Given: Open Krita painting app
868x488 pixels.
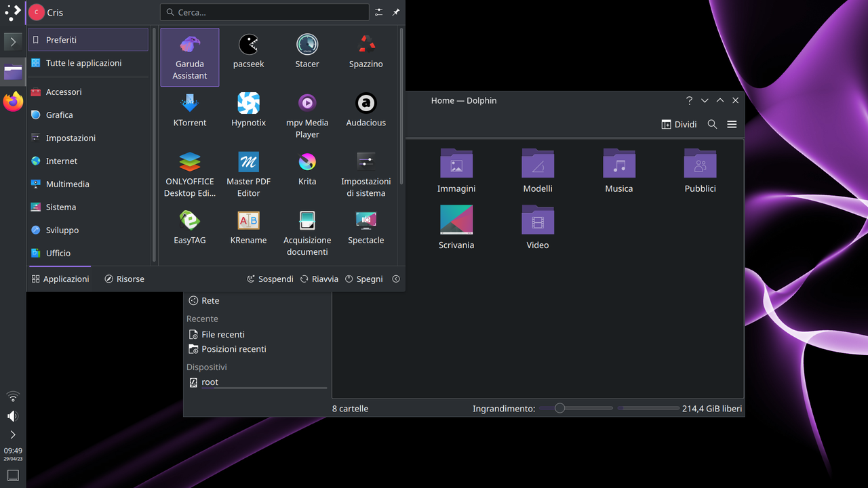Looking at the screenshot, I should click(x=307, y=169).
